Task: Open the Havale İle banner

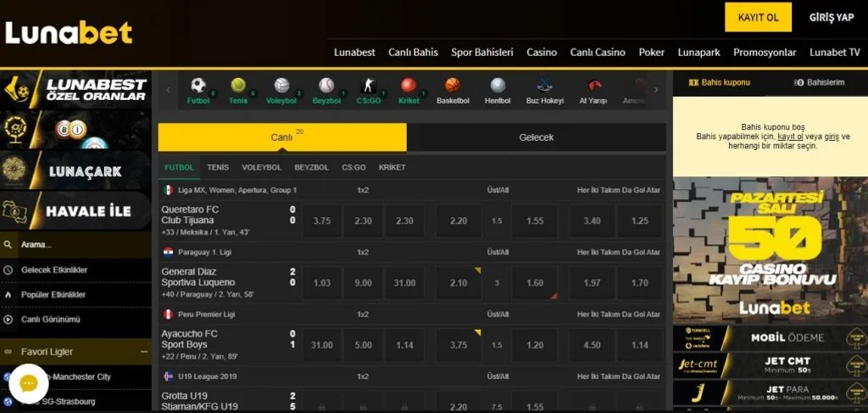Action: 75,210
